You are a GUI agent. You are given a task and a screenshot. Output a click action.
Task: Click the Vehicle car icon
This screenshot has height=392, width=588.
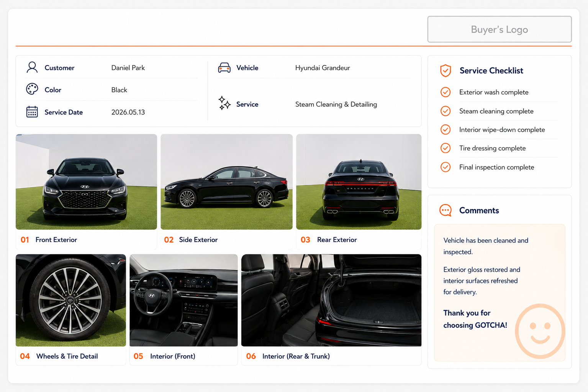[224, 68]
